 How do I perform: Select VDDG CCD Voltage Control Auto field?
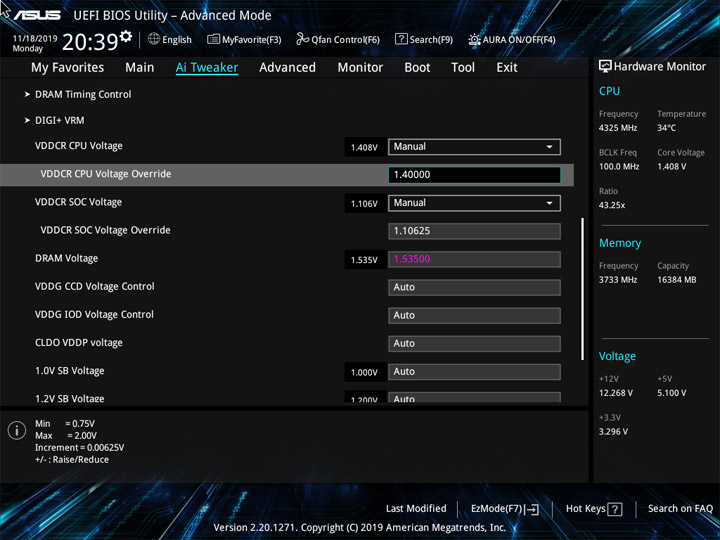coord(474,287)
